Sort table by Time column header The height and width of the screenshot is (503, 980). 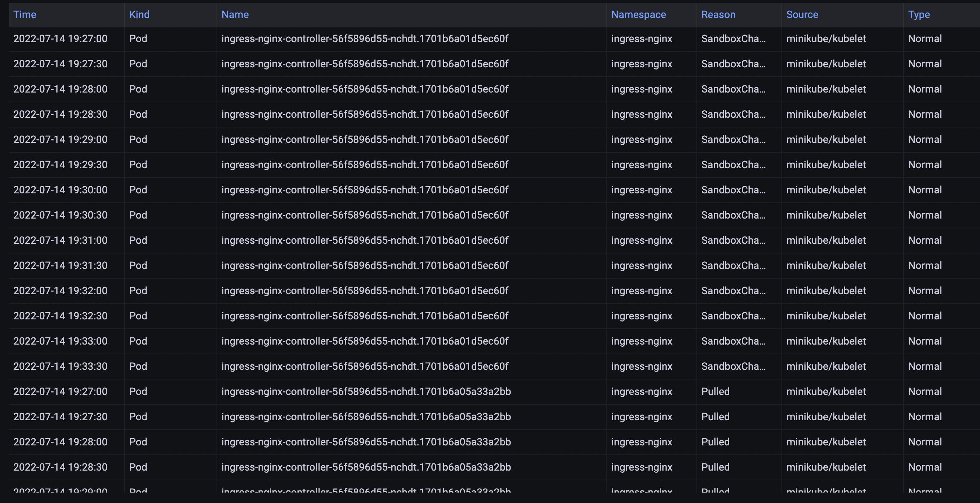[x=25, y=14]
